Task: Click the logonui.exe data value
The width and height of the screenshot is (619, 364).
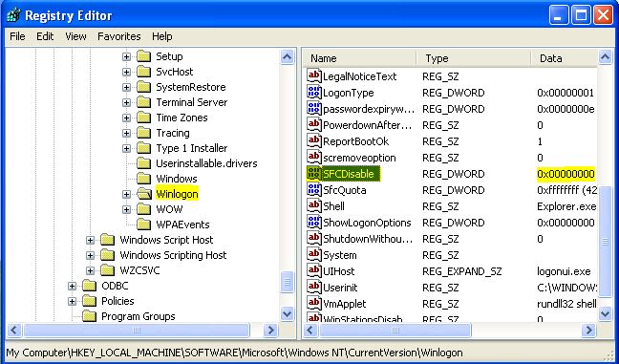Action: pyautogui.click(x=564, y=271)
